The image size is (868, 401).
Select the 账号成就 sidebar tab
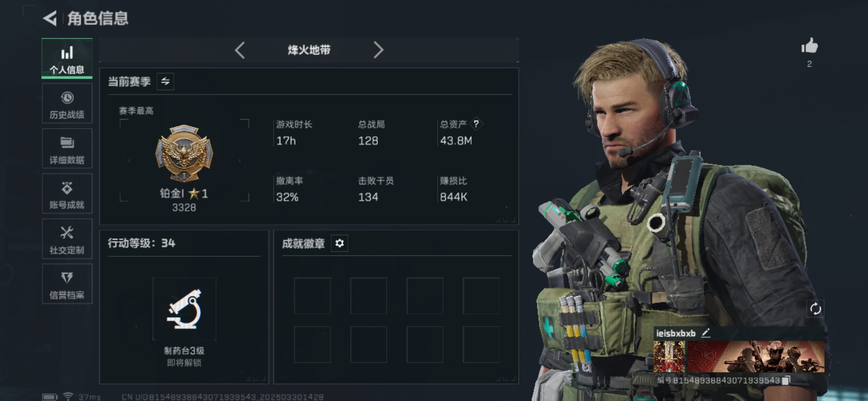tap(67, 193)
